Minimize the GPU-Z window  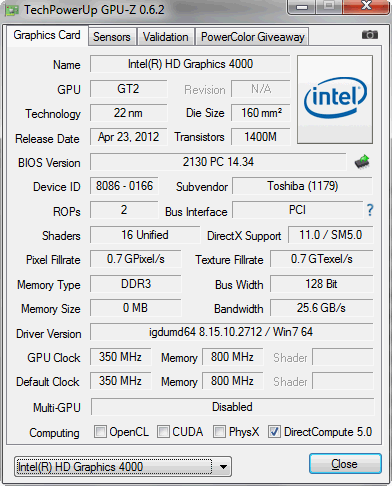click(x=302, y=7)
